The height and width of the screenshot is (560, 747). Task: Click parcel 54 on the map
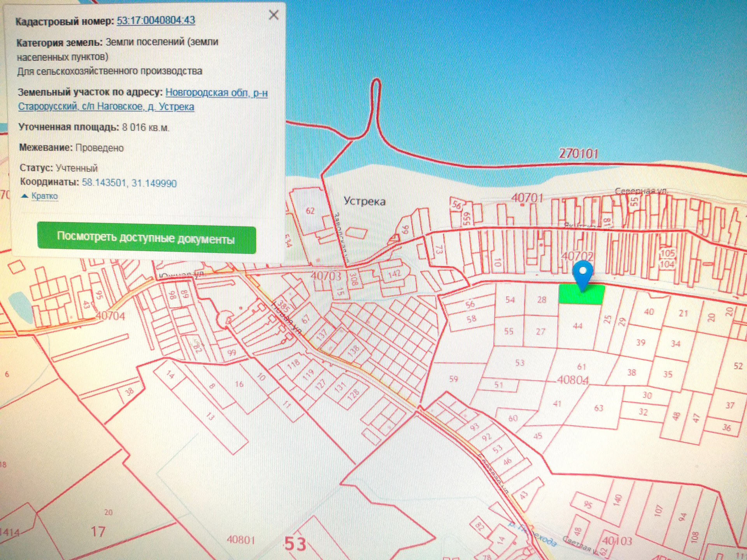(x=510, y=299)
